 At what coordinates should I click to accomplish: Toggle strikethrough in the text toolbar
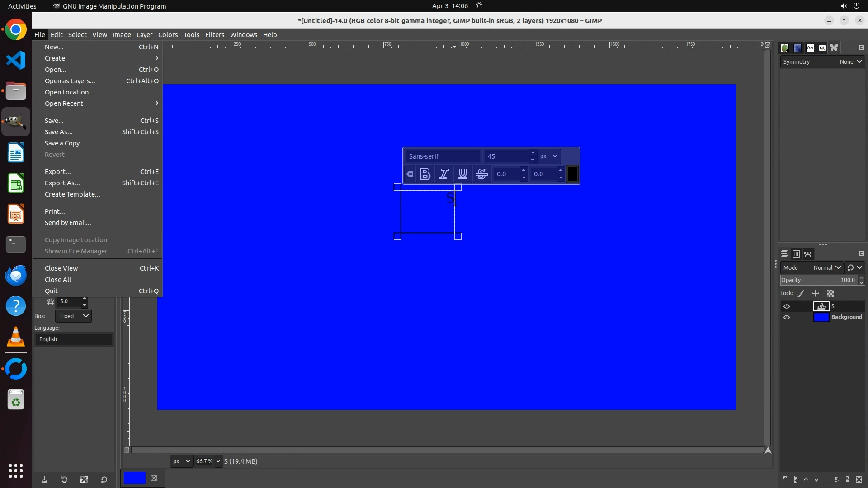[x=482, y=174]
